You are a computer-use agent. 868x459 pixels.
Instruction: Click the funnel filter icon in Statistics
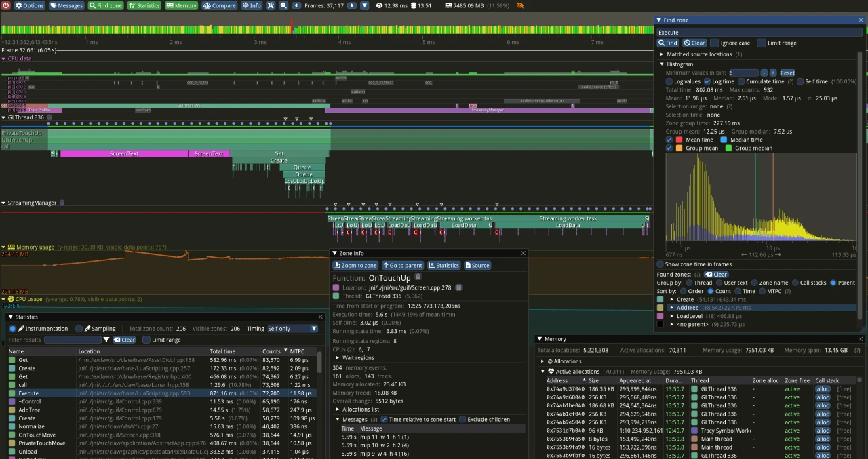pos(106,340)
